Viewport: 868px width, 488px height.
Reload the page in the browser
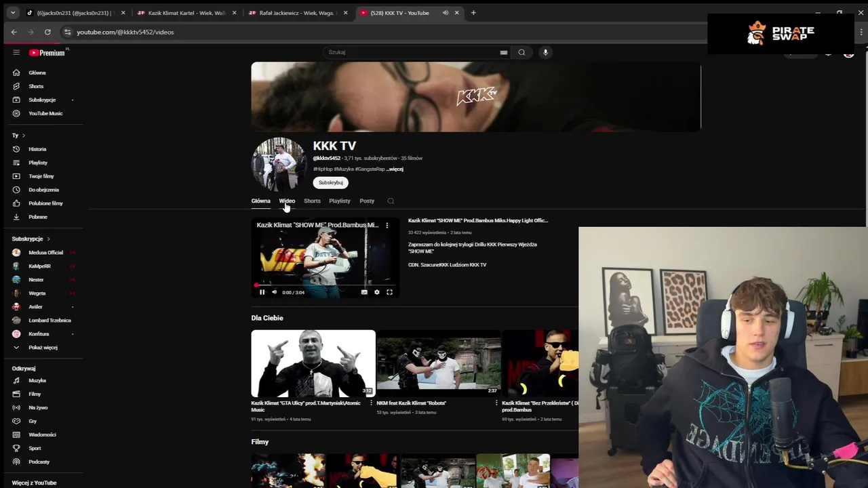tap(47, 32)
